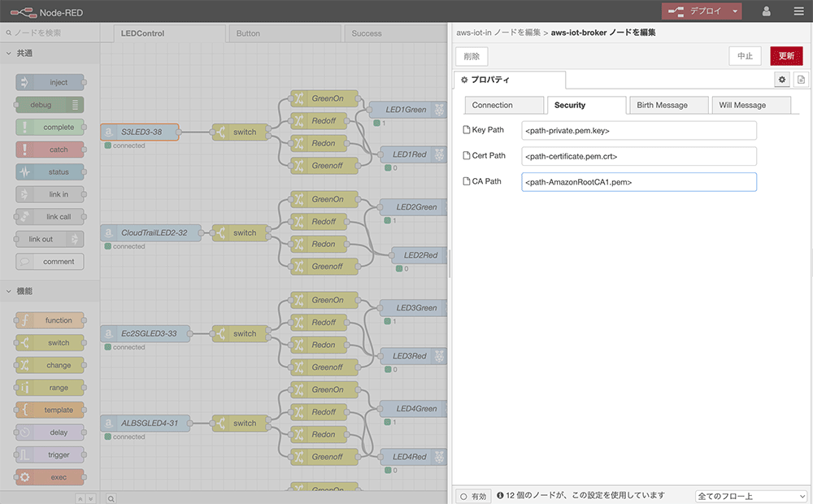Switch to the Birth Message tab

pyautogui.click(x=669, y=105)
